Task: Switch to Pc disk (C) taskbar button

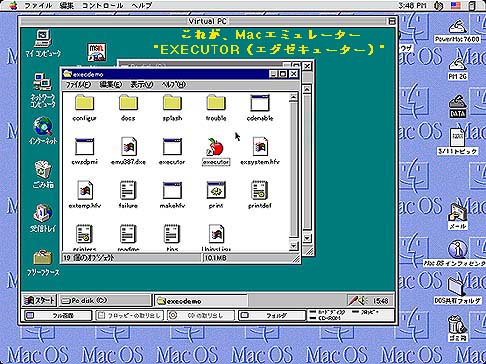Action: pyautogui.click(x=106, y=301)
